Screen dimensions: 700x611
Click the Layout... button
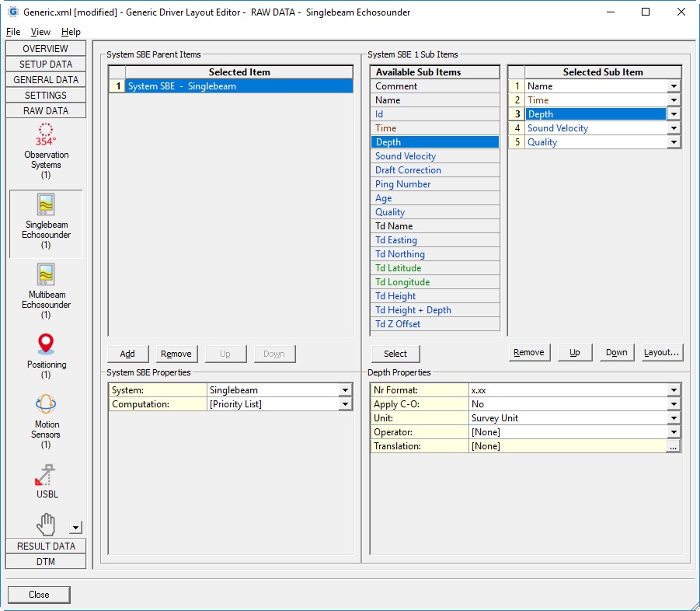tap(662, 352)
